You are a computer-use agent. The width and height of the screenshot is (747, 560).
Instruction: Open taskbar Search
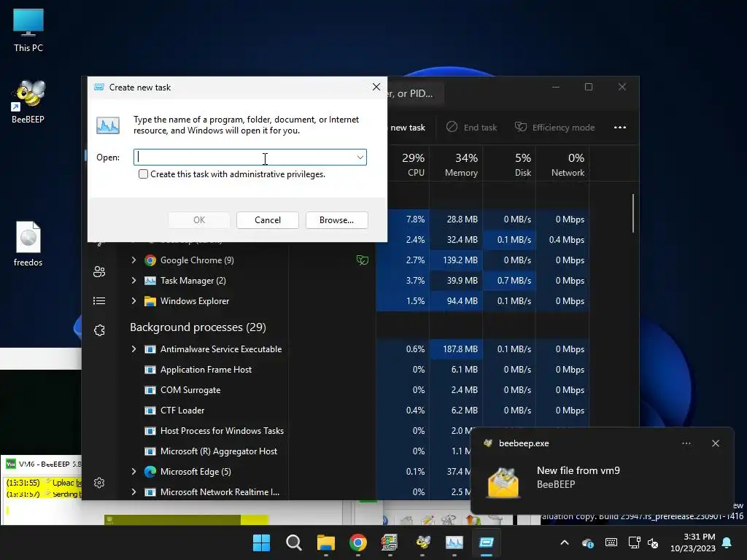point(293,542)
